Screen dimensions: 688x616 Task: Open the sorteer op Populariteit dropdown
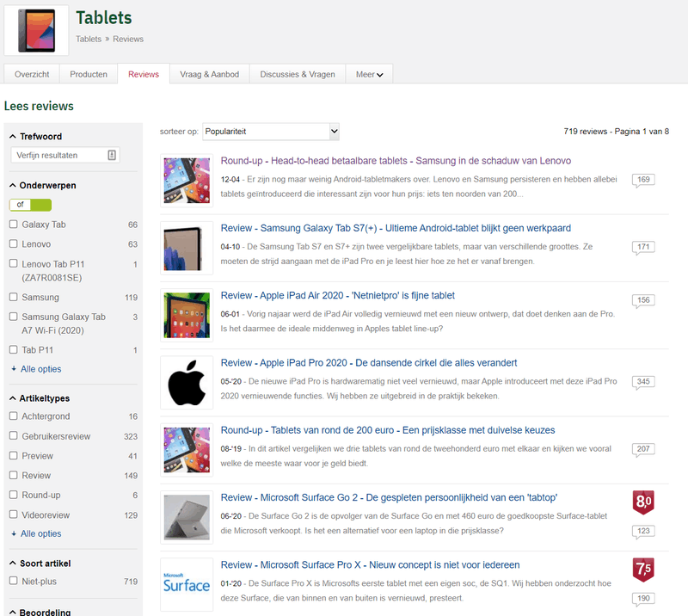[271, 132]
